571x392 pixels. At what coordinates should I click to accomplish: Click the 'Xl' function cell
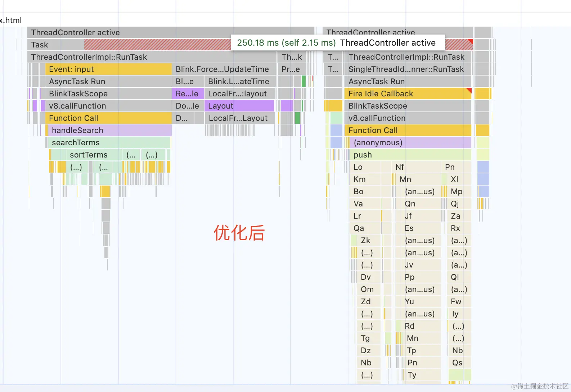pos(459,179)
